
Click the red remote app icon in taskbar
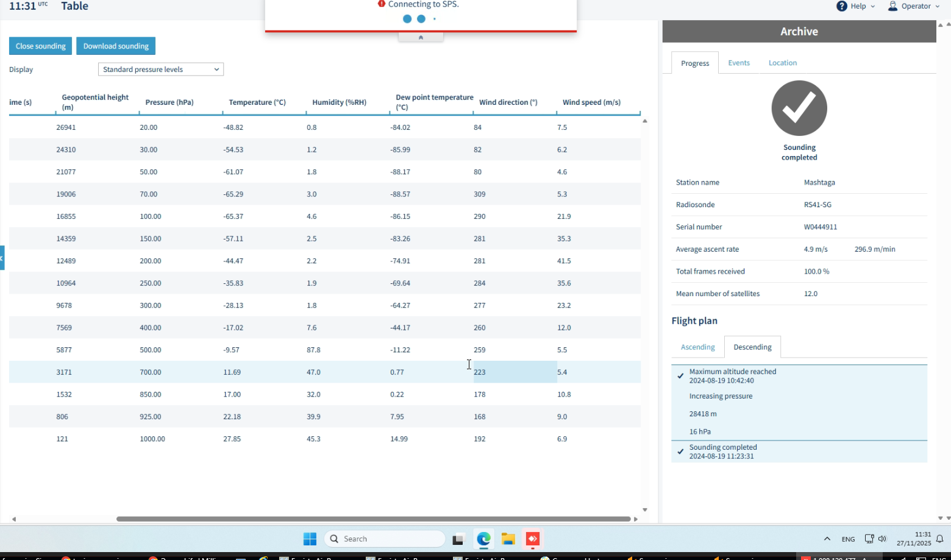click(533, 539)
